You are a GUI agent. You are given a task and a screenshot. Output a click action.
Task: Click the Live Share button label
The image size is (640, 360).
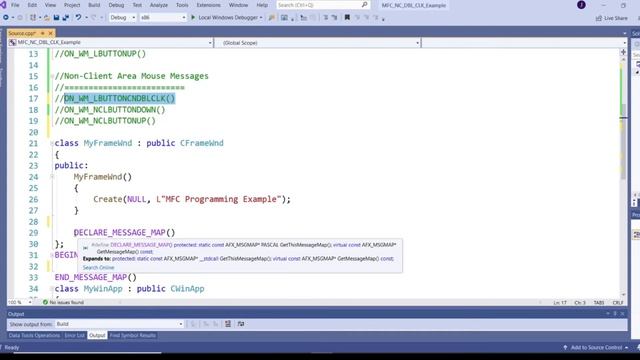[x=616, y=18]
